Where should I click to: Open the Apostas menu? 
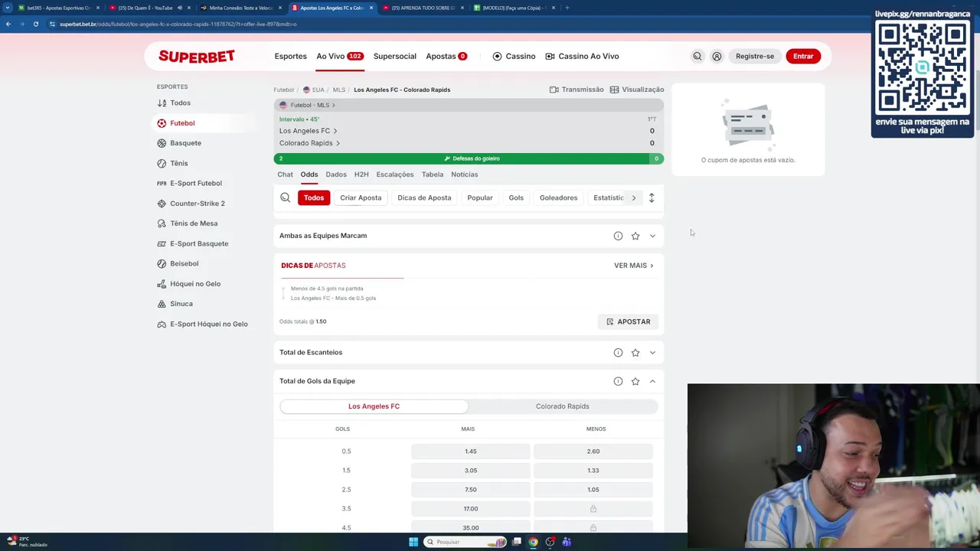tap(446, 56)
